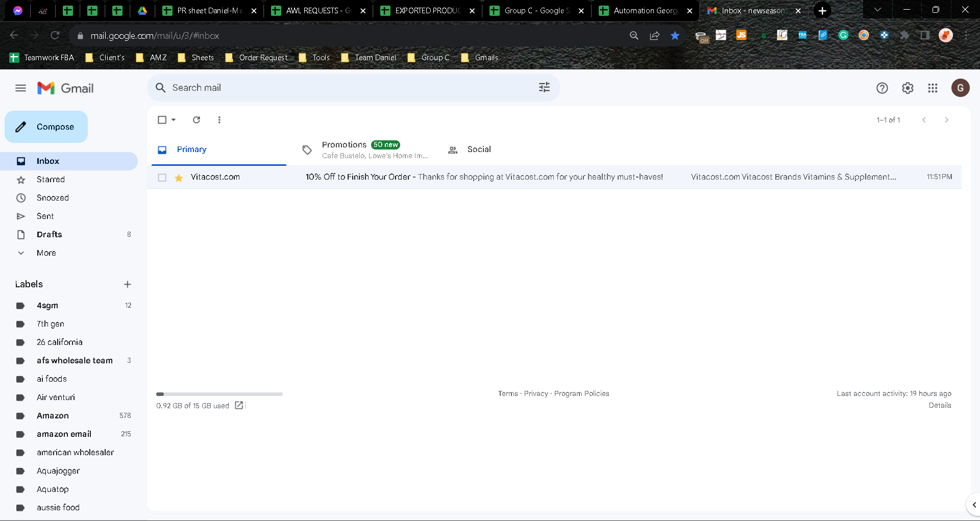
Task: Open the Program Policies link
Action: click(582, 393)
